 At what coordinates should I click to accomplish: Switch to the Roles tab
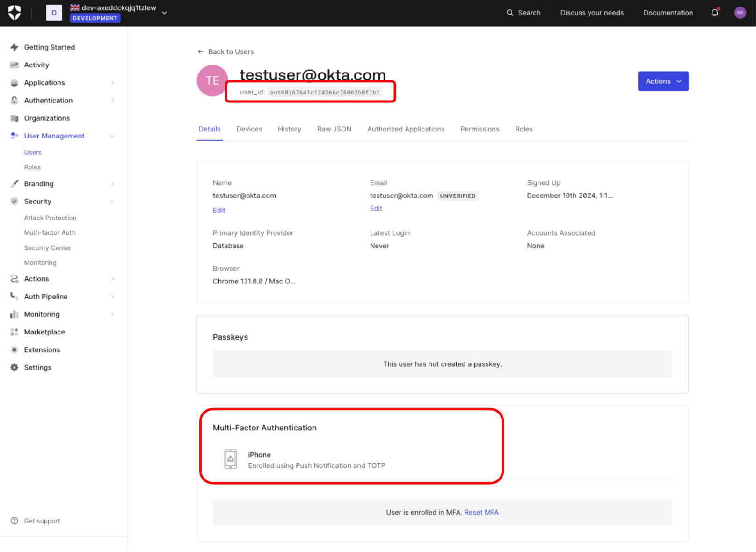524,129
